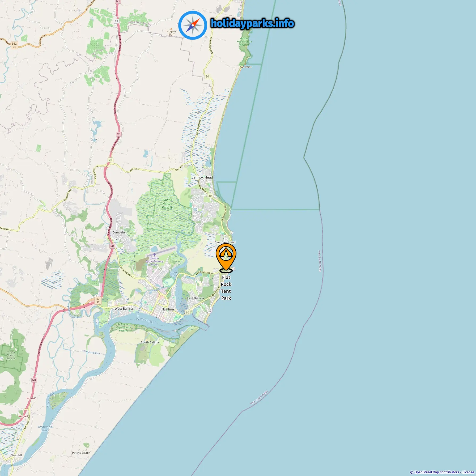
Task: Click the Skennars Head label
Action: click(x=225, y=242)
